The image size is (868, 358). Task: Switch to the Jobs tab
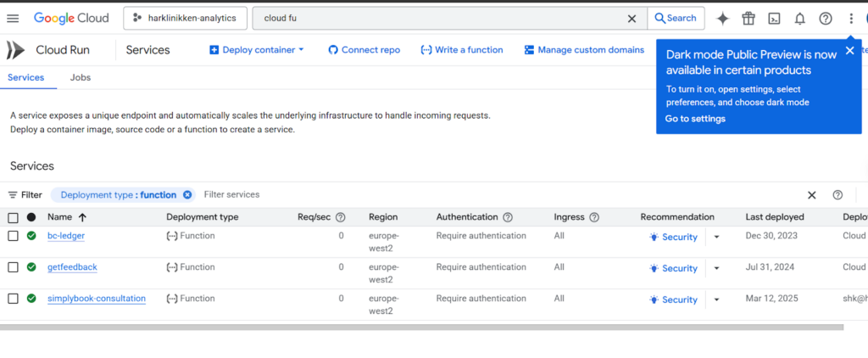pyautogui.click(x=81, y=77)
